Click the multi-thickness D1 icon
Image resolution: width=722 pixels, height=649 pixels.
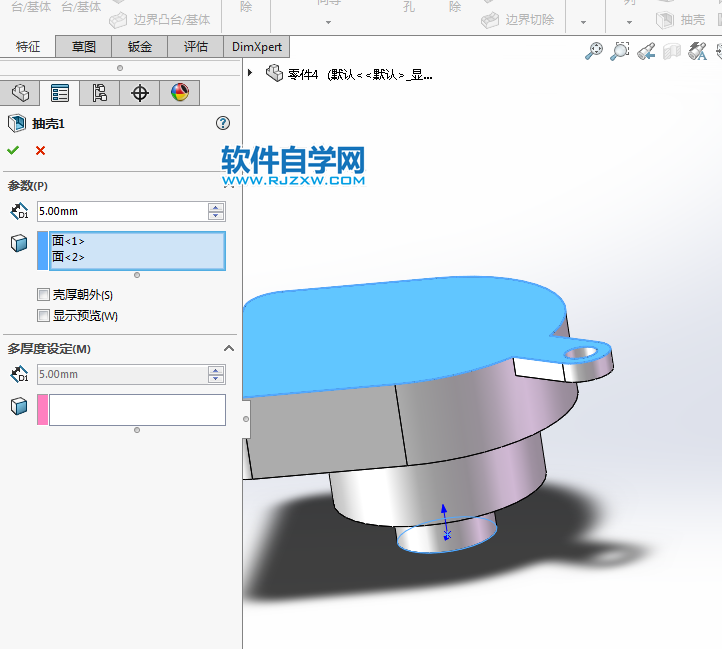click(x=19, y=374)
